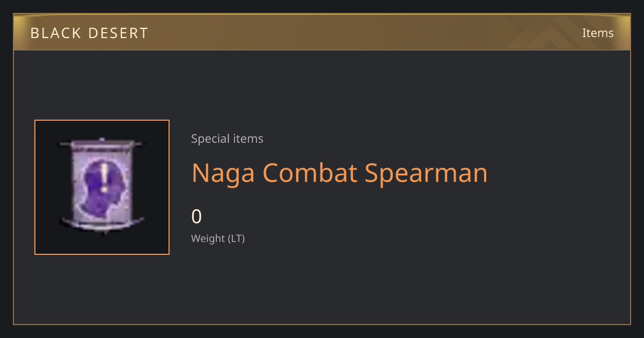Image resolution: width=644 pixels, height=338 pixels.
Task: Click the Weight (LT) label
Action: 218,238
